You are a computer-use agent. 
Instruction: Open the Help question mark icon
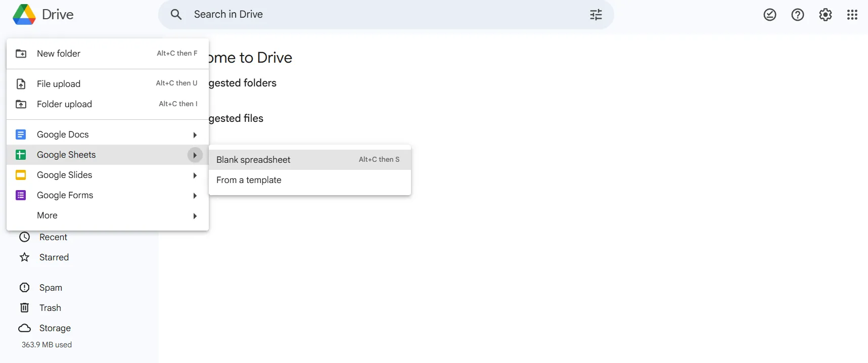(x=798, y=15)
